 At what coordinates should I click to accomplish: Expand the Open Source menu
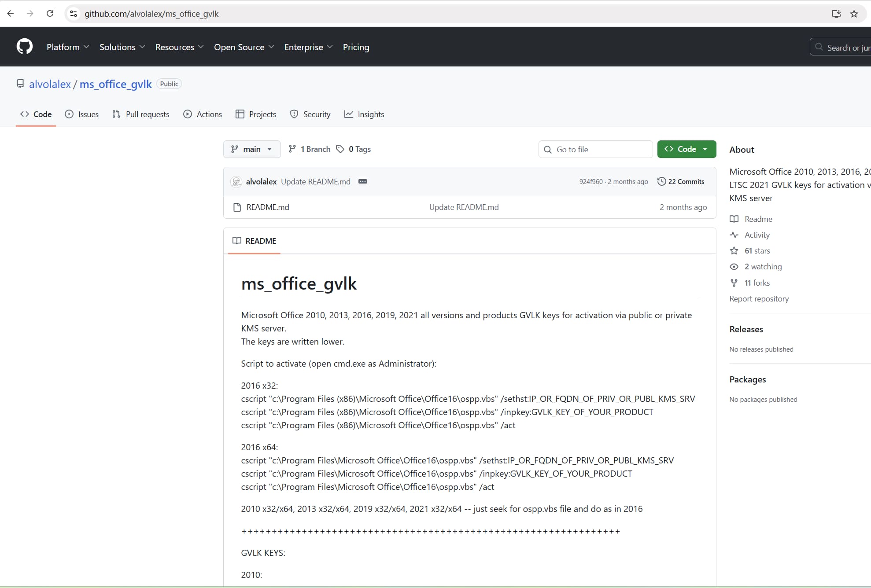(x=244, y=47)
